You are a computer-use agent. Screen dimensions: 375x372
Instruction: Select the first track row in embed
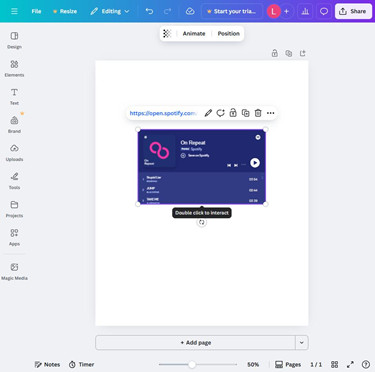coord(202,179)
